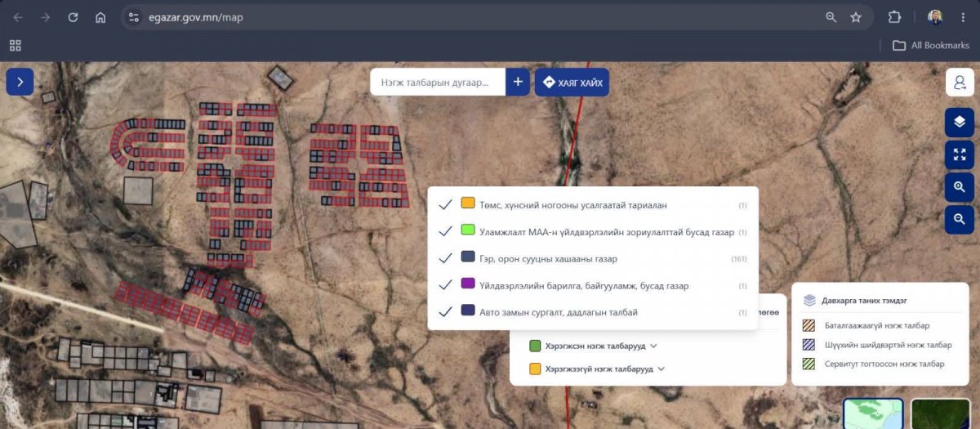Image resolution: width=980 pixels, height=429 pixels.
Task: Uncheck Төмс, хүнсний ногооны усалгаатай тариалан
Action: point(446,205)
